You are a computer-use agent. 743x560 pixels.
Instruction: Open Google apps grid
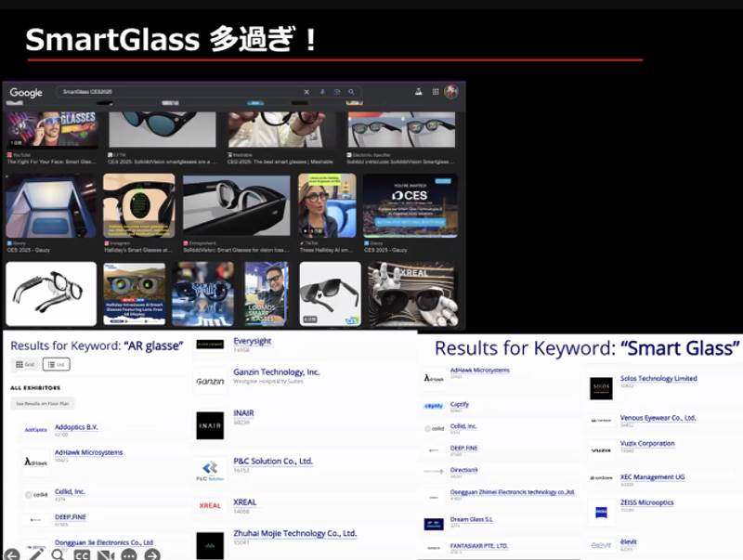pyautogui.click(x=436, y=91)
